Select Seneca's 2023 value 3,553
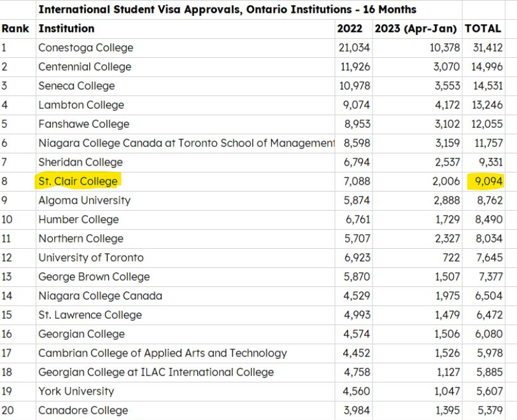Image resolution: width=517 pixels, height=420 pixels. point(417,86)
